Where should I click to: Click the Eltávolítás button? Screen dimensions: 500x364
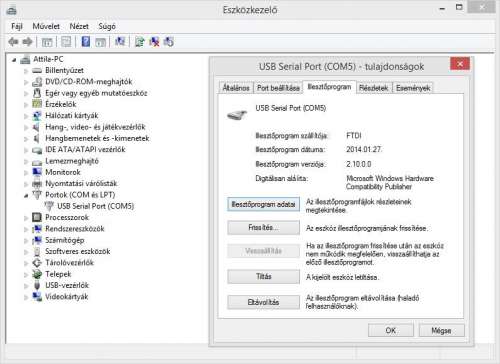(x=263, y=302)
